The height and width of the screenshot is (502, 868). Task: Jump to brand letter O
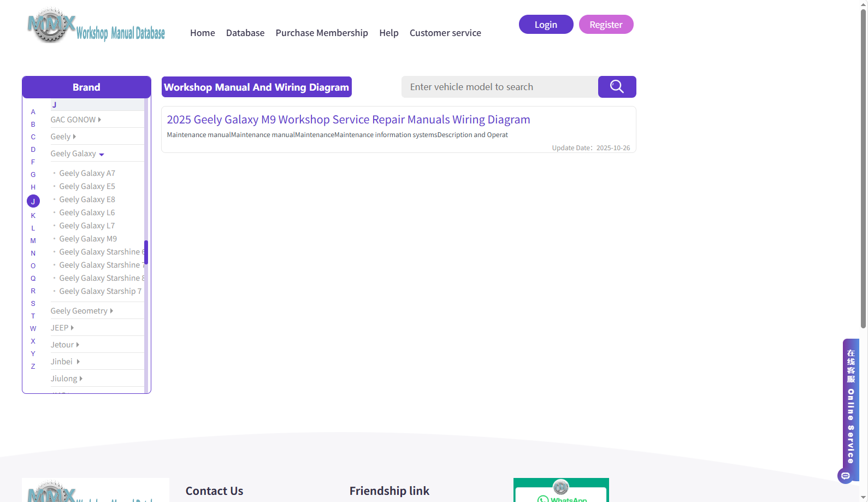tap(33, 266)
